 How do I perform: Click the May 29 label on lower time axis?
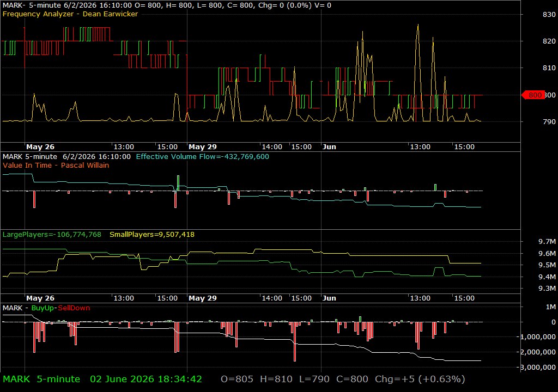[x=203, y=298]
